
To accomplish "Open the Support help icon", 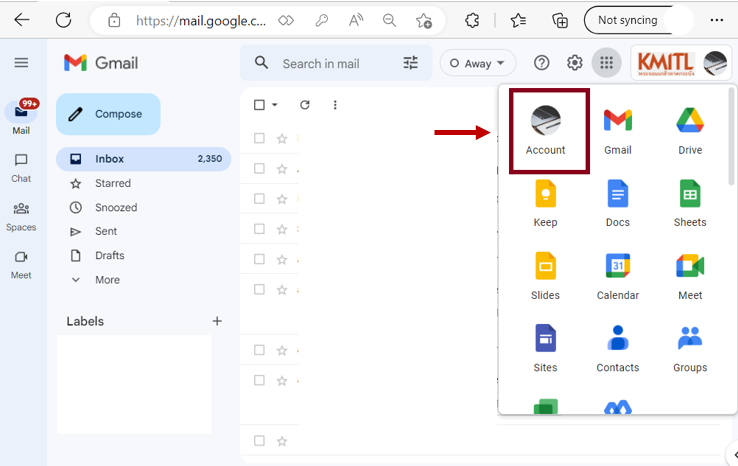I will coord(541,63).
